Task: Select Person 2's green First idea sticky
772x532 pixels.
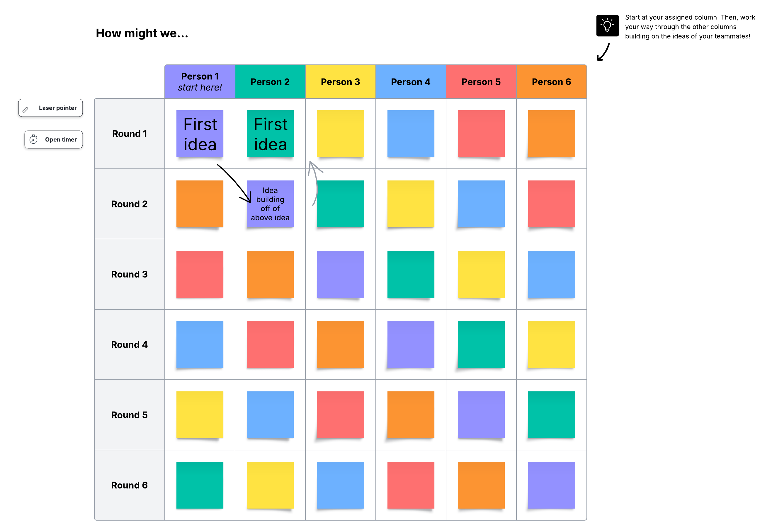Action: click(x=270, y=134)
